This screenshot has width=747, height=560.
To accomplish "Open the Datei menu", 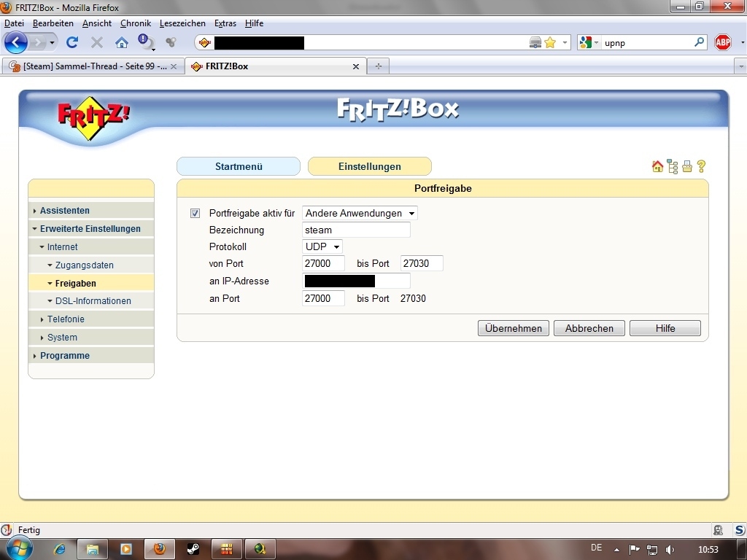I will click(14, 23).
